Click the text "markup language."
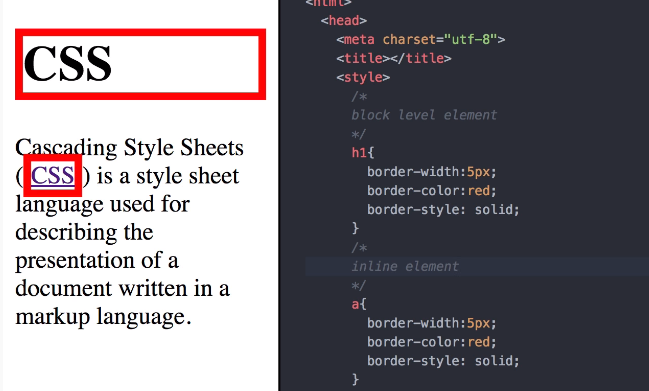The width and height of the screenshot is (649, 391). tap(103, 317)
